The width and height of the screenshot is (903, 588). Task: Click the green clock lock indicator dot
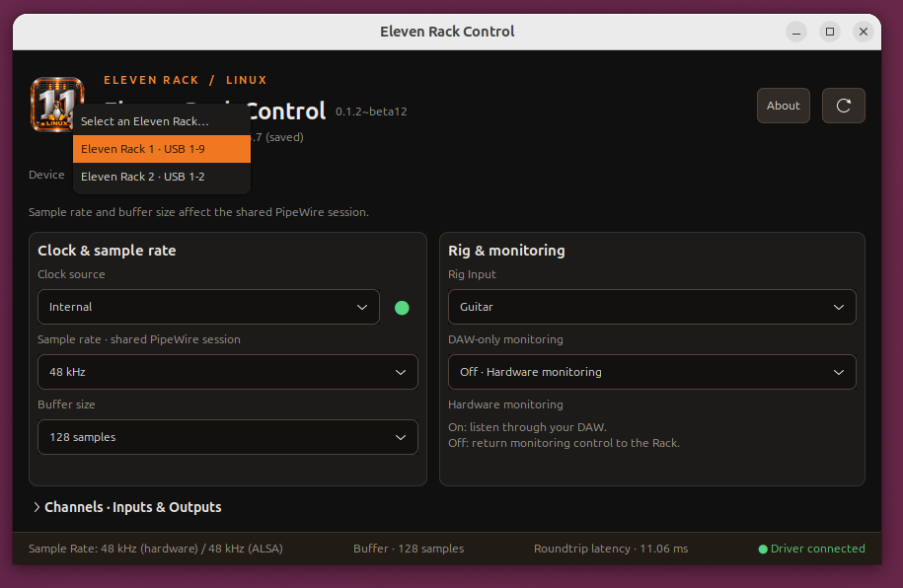click(x=402, y=308)
